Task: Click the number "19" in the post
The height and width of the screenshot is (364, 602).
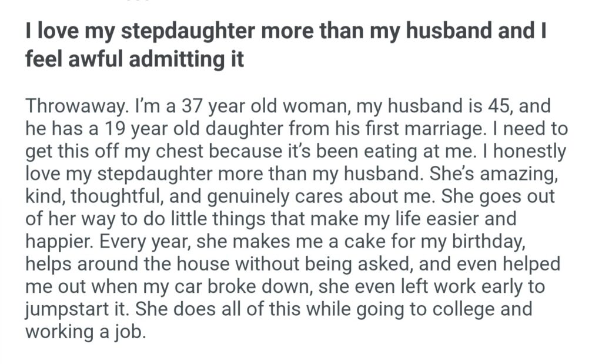Action: 121,130
